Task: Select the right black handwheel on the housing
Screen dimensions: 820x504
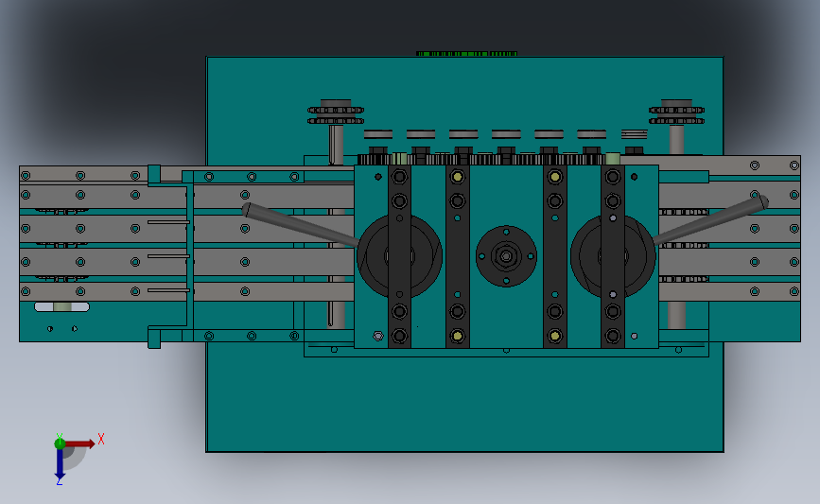Action: (x=613, y=256)
